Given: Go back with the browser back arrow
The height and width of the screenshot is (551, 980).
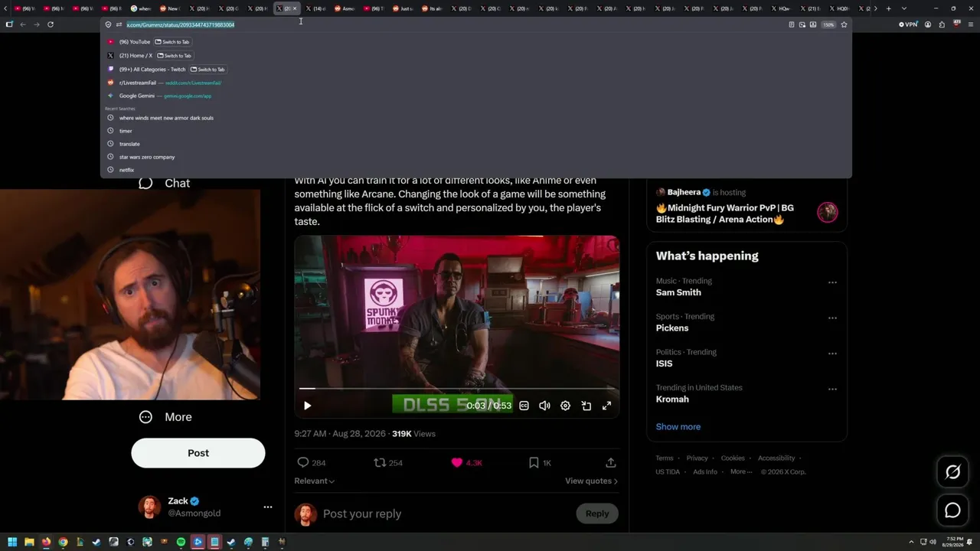Looking at the screenshot, I should [23, 24].
